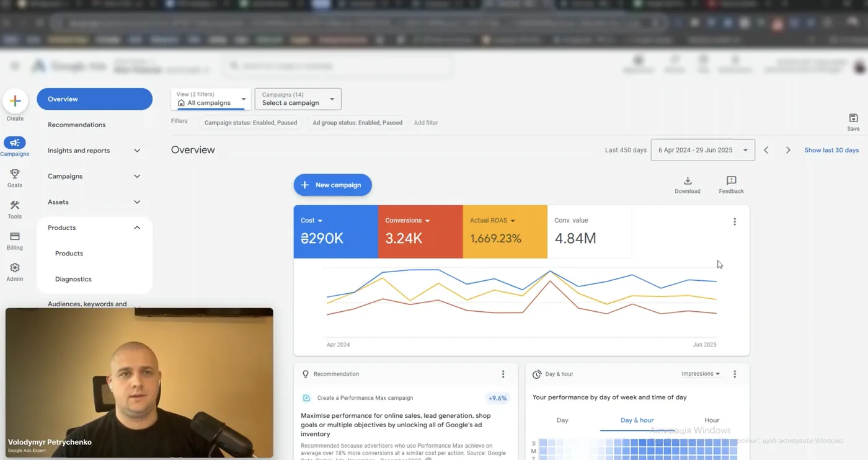This screenshot has width=868, height=460.
Task: Open the Tools wrench icon
Action: tap(15, 205)
